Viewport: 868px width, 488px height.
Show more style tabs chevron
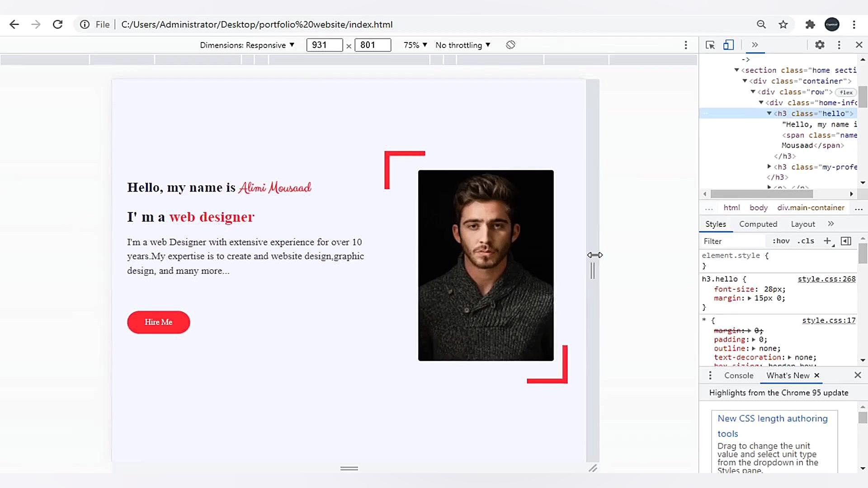pos(831,224)
